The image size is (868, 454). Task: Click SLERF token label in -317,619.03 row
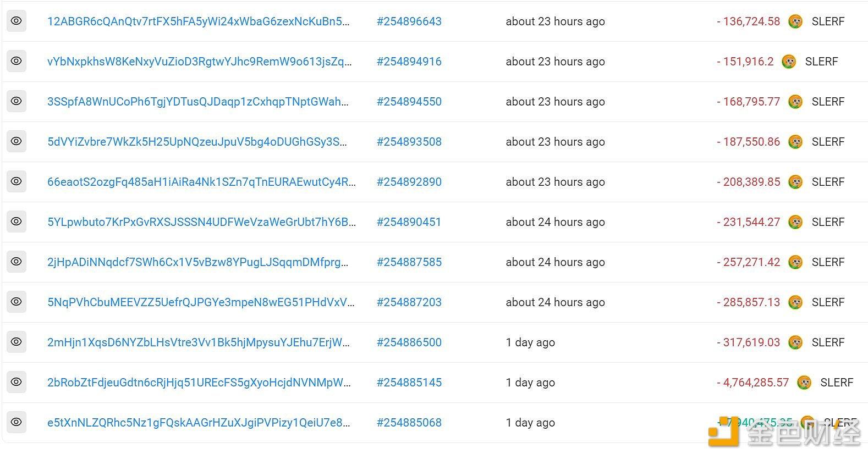click(x=828, y=342)
